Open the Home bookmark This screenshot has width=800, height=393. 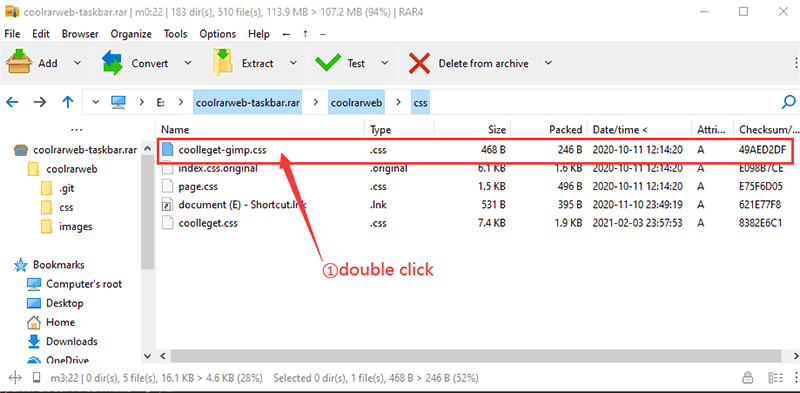pos(61,322)
